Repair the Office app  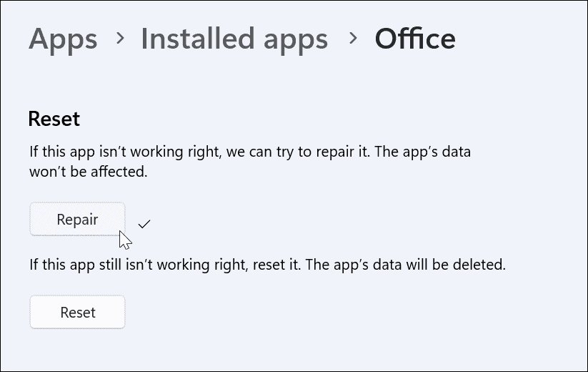click(77, 219)
